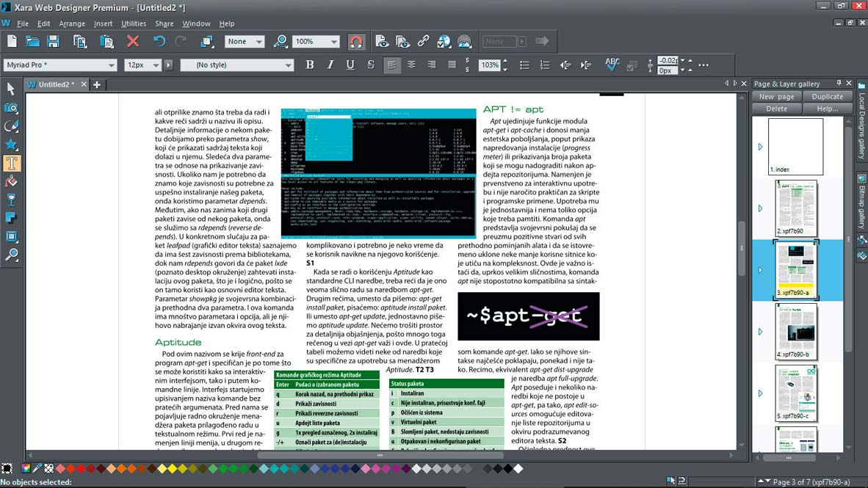The image size is (868, 488).
Task: Click the Help... button in the page gallery
Action: (x=827, y=109)
